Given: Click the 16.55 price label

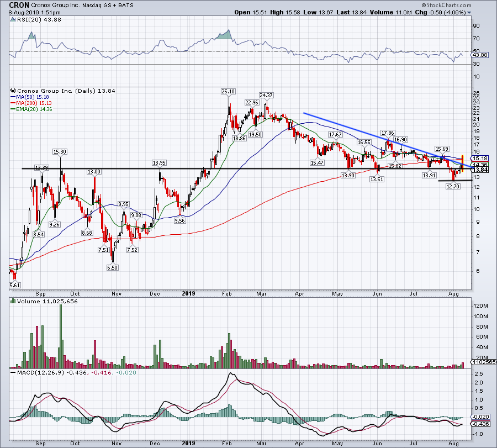Looking at the screenshot, I should (364, 143).
